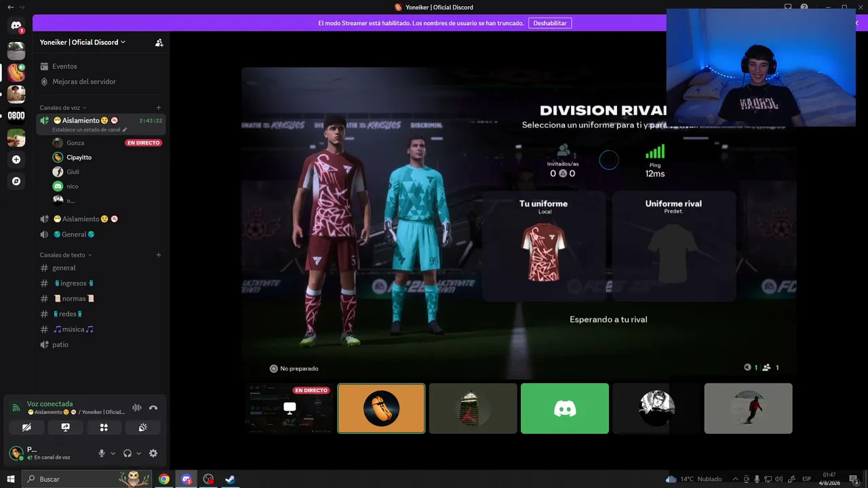
Task: Select the connected Aislamiento channel with timer
Action: pyautogui.click(x=102, y=124)
